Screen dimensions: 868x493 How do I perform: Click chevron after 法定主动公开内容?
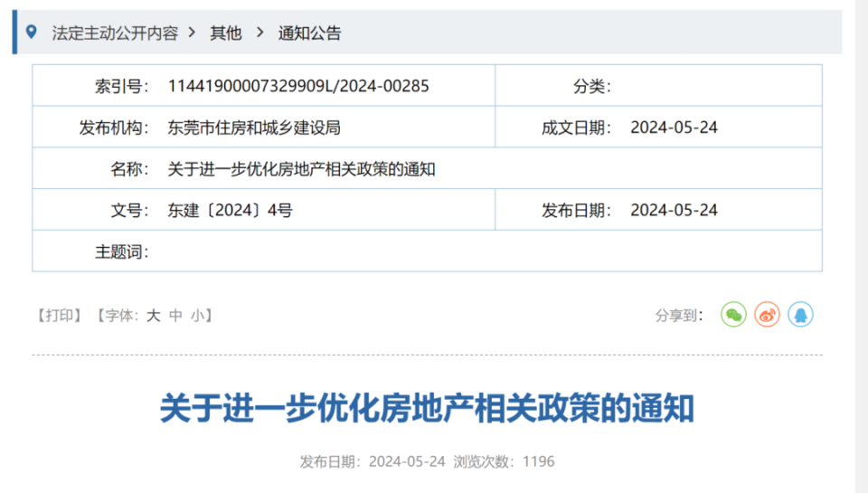(192, 33)
